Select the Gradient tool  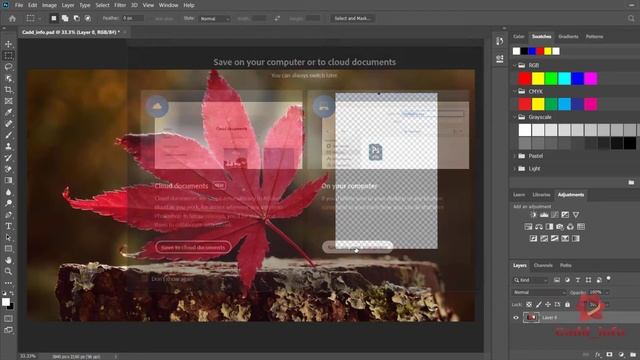click(8, 180)
